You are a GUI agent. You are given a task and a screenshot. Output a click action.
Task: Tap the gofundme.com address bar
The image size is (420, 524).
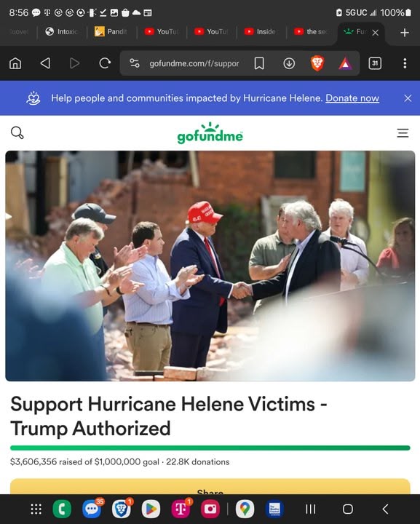[x=194, y=63]
